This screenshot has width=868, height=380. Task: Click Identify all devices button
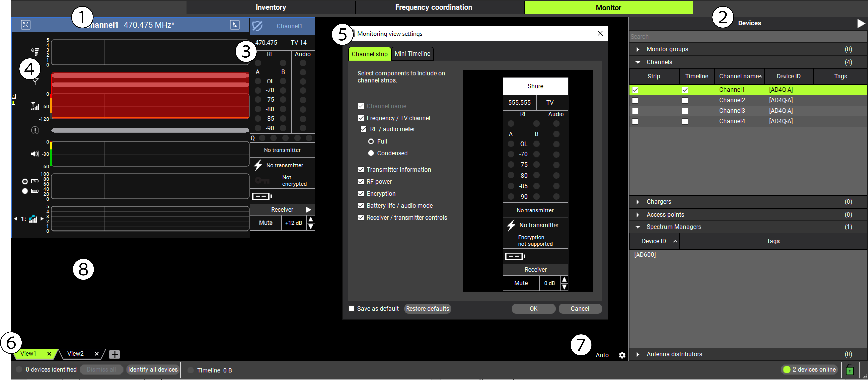153,369
